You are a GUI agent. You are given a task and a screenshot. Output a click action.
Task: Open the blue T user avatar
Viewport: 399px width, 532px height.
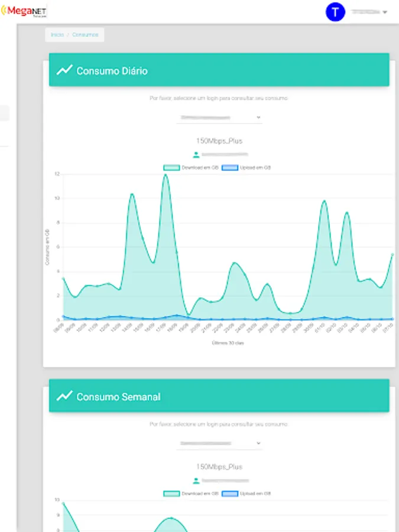335,12
